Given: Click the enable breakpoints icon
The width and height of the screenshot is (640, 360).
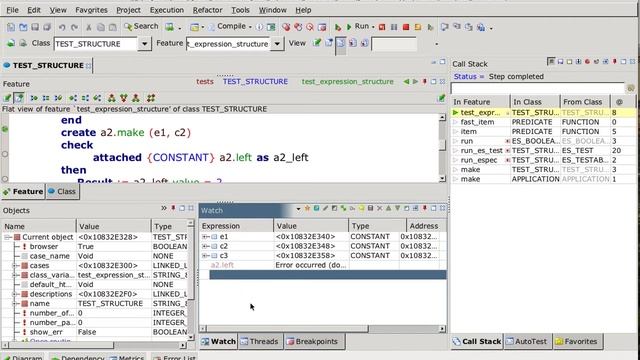Looking at the screenshot, I should [x=286, y=27].
